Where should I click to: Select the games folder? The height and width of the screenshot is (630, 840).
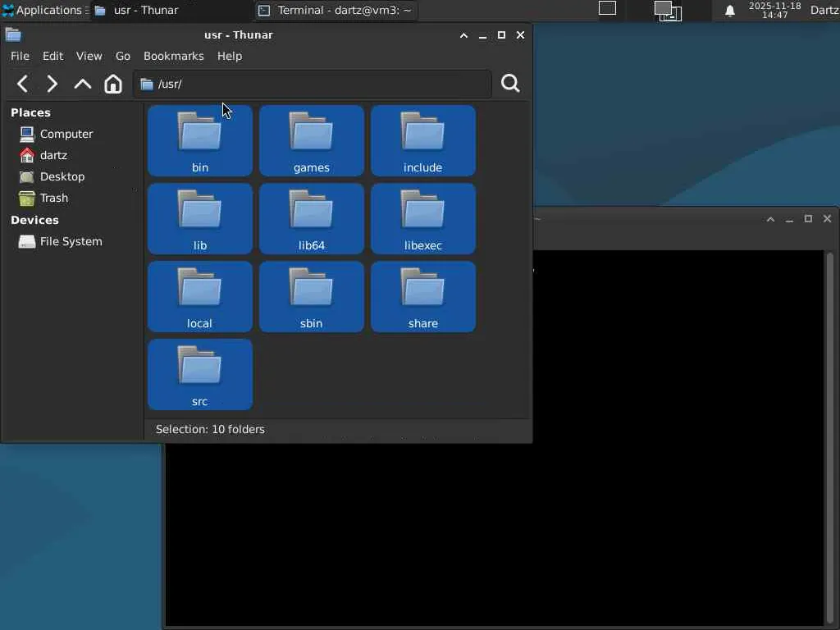coord(311,141)
